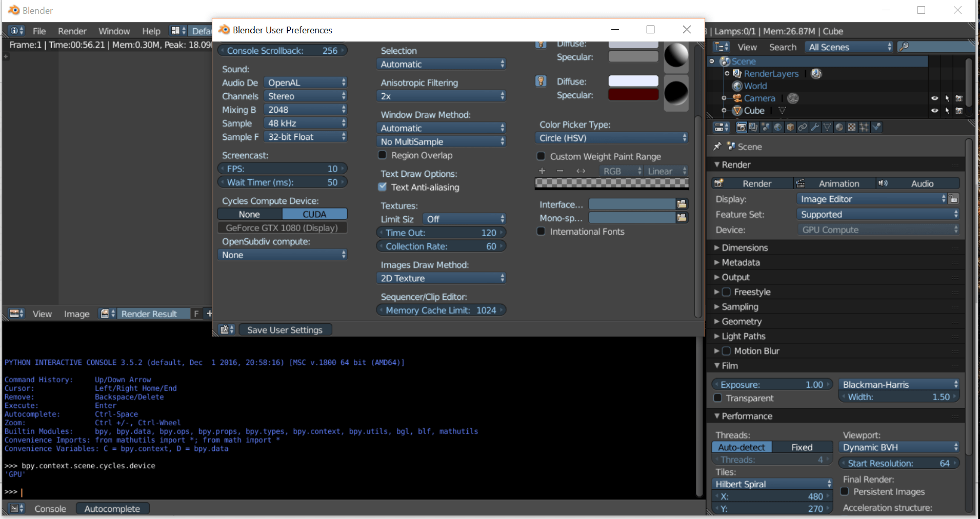Toggle Region Overlap in preferences

[382, 155]
